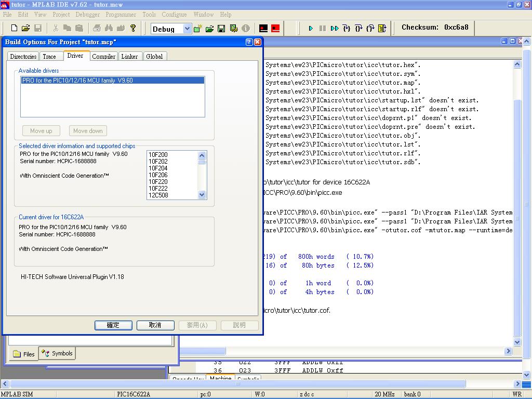
Task: Click the 說明 Help button
Action: pyautogui.click(x=240, y=325)
